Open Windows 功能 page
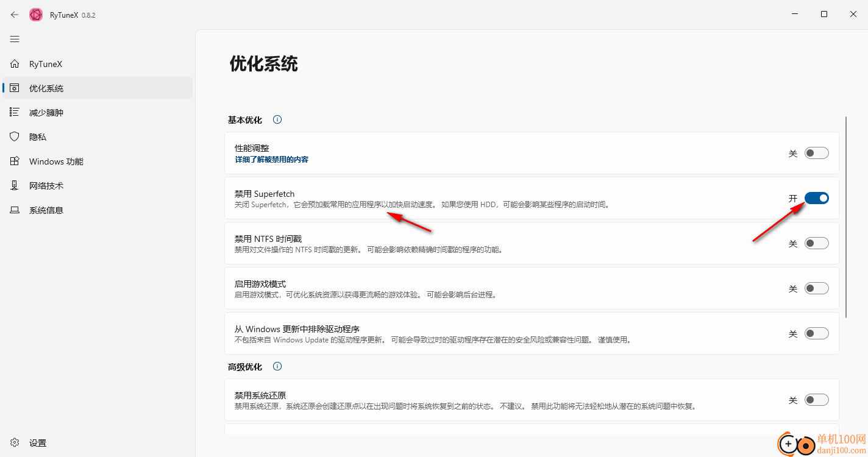 (98, 161)
